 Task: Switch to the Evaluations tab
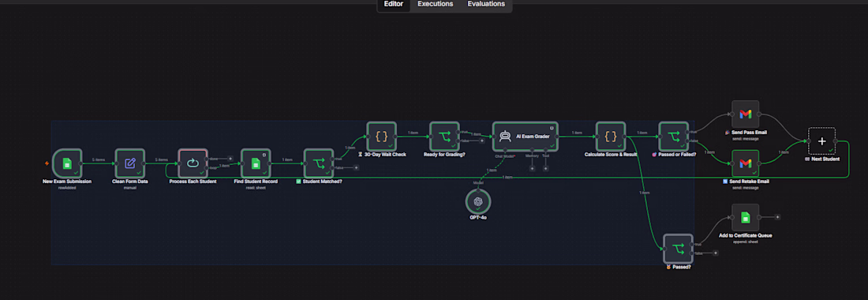[486, 4]
